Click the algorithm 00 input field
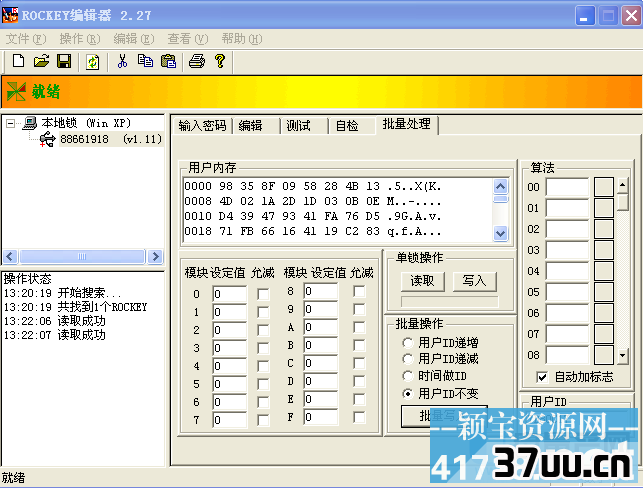 tap(568, 187)
